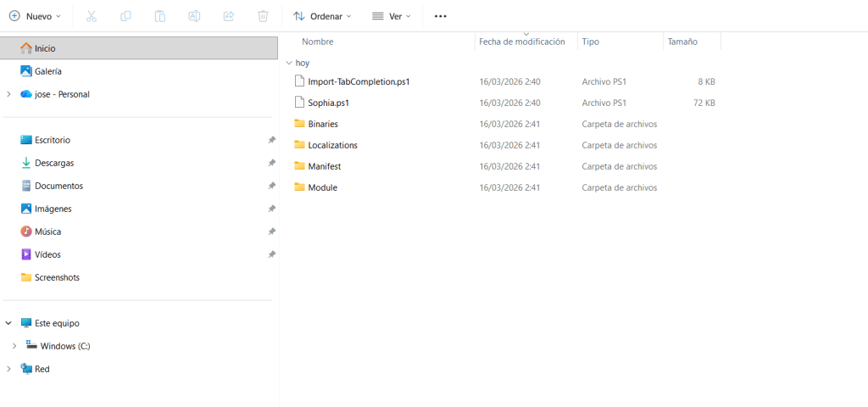
Task: Select the Binaries folder name
Action: [x=323, y=124]
